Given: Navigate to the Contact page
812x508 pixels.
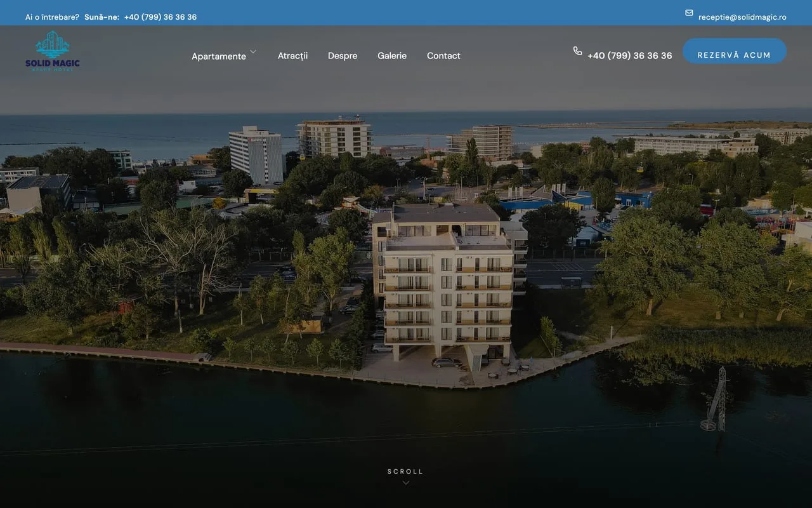Looking at the screenshot, I should point(443,56).
